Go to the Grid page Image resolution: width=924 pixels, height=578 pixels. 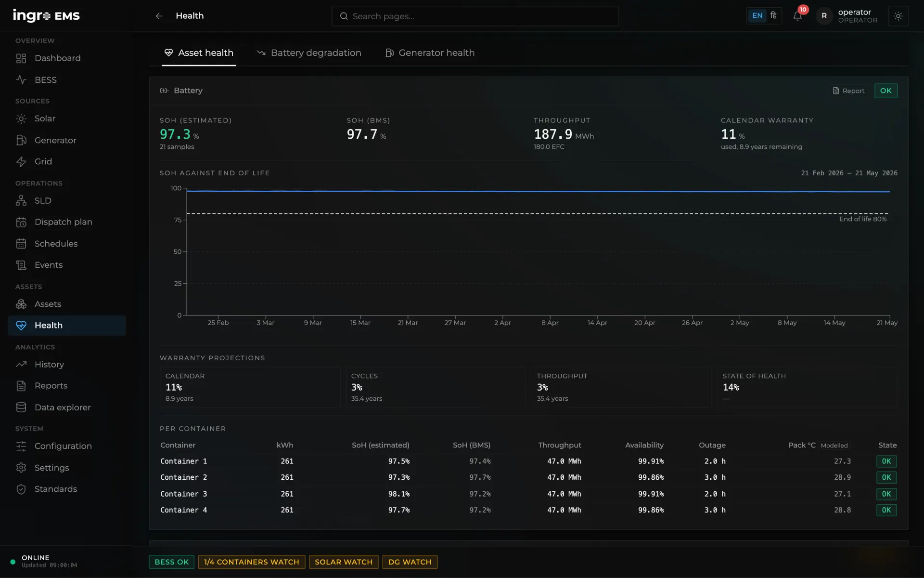[x=67, y=161]
